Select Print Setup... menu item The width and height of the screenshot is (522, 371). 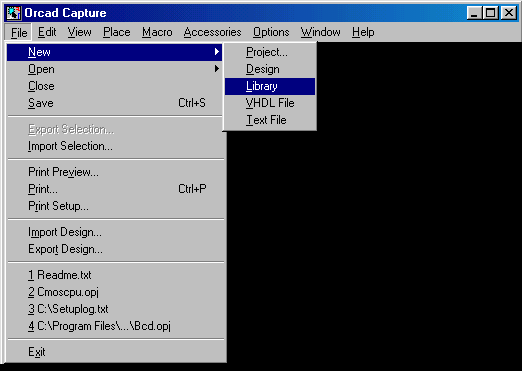pyautogui.click(x=116, y=206)
